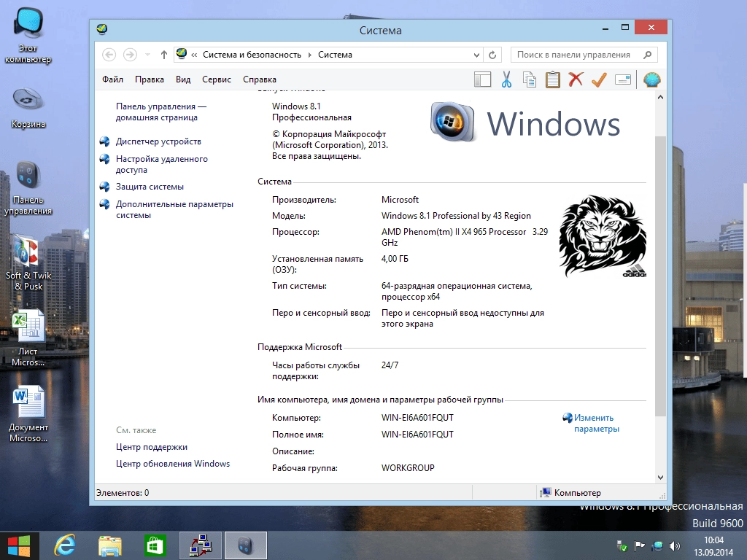This screenshot has height=560, width=747.
Task: Click the WORKGROUP value
Action: click(408, 468)
